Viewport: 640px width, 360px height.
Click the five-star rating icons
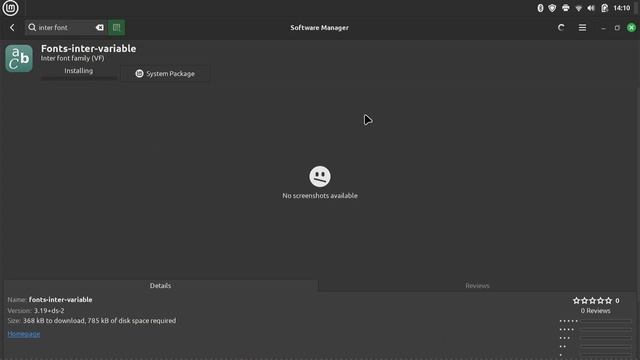(x=592, y=300)
